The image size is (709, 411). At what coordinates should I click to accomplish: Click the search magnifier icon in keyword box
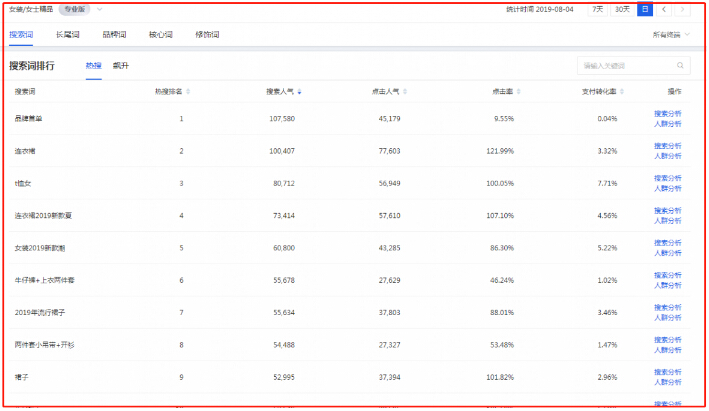681,66
